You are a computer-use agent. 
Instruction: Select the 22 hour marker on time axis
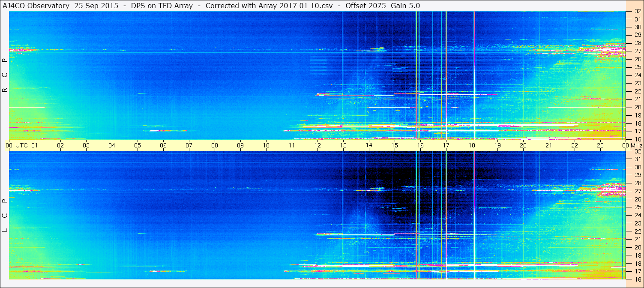(575, 145)
